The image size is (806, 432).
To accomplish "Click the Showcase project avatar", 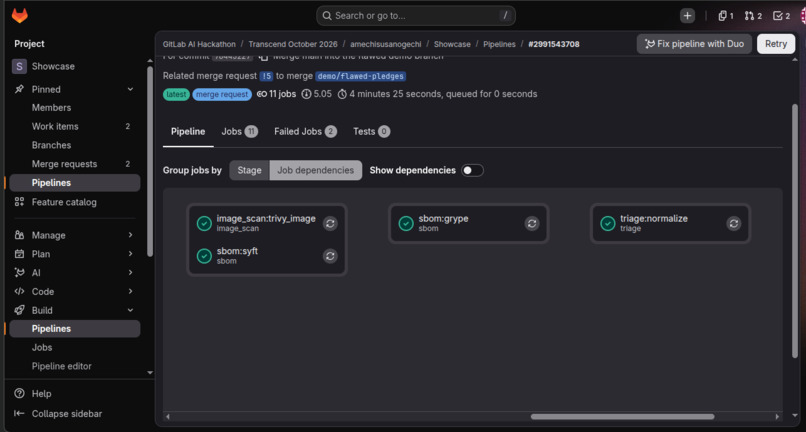I will click(19, 66).
